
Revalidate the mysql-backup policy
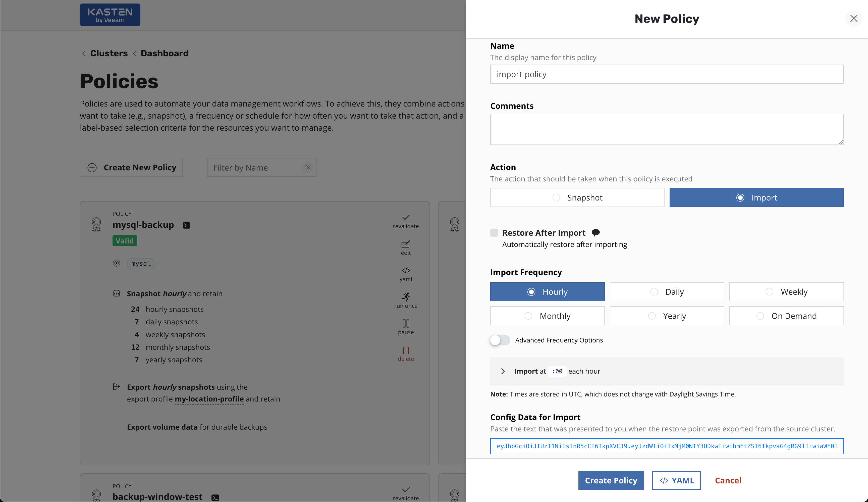(406, 221)
